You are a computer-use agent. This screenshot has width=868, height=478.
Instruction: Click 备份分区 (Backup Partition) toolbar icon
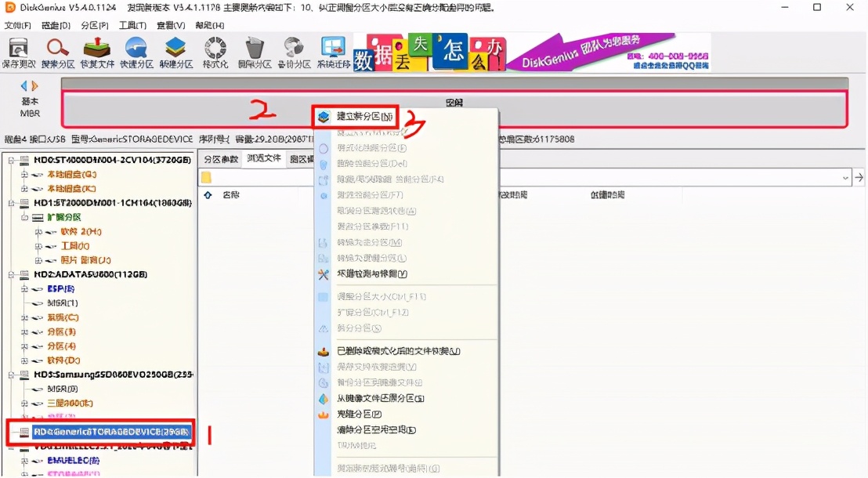pos(293,49)
